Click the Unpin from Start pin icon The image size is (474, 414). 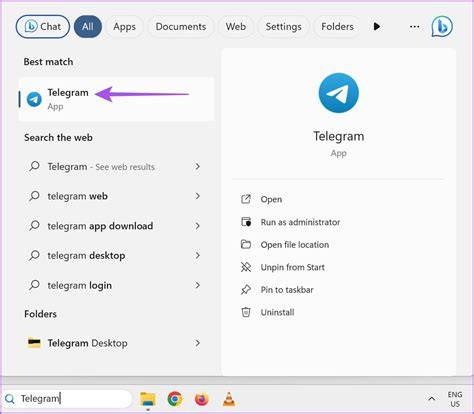point(246,267)
